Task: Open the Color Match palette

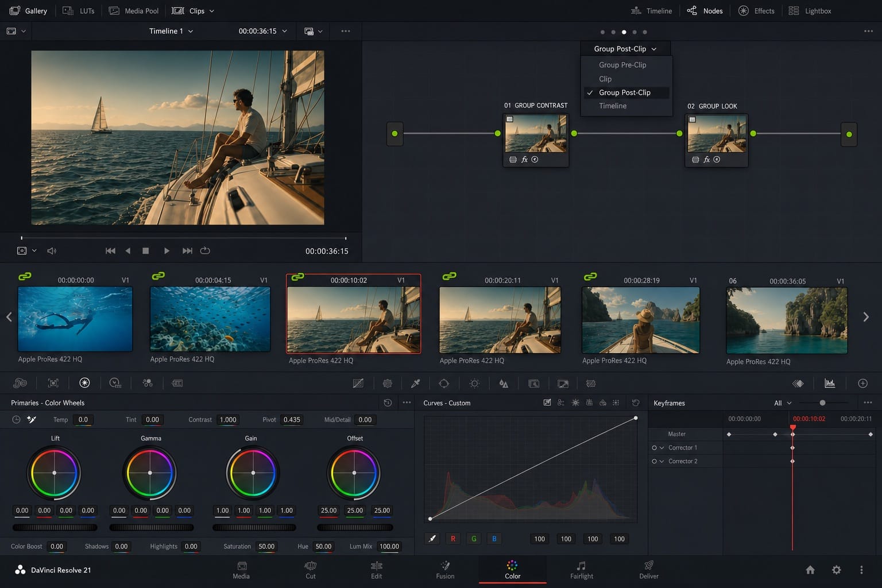Action: click(x=53, y=383)
